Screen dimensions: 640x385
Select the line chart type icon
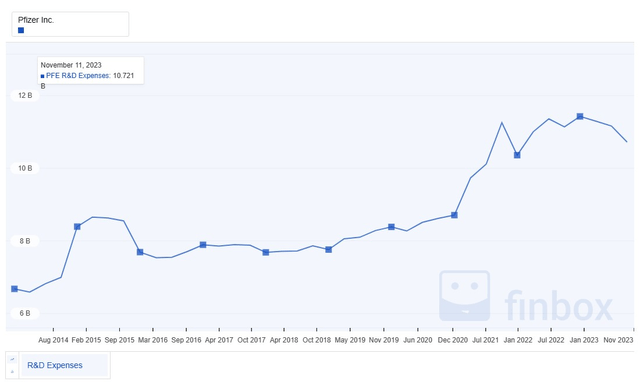coord(12,359)
